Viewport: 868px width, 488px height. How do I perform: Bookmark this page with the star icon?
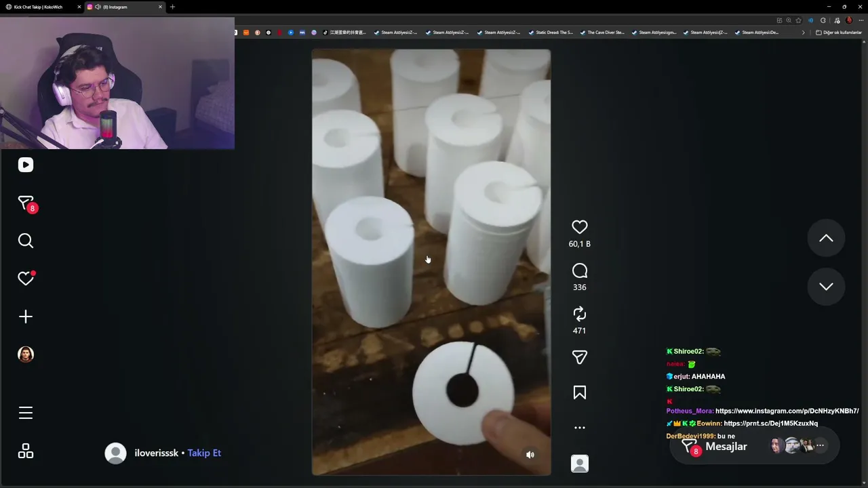[798, 20]
